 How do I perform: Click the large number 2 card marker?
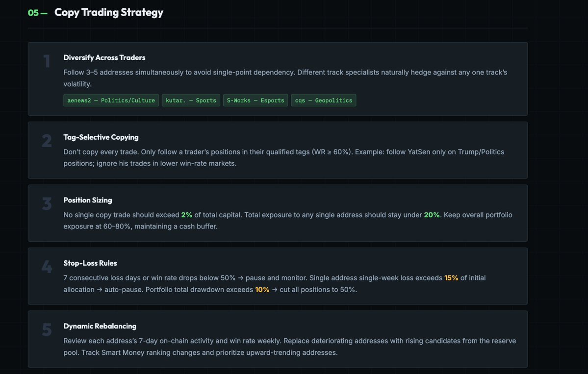pyautogui.click(x=47, y=141)
